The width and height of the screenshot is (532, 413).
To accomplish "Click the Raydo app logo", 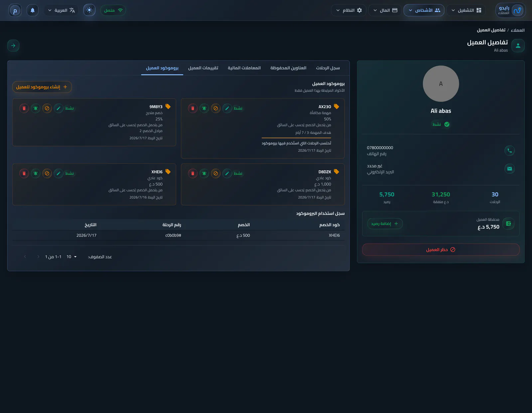I will coord(511,10).
